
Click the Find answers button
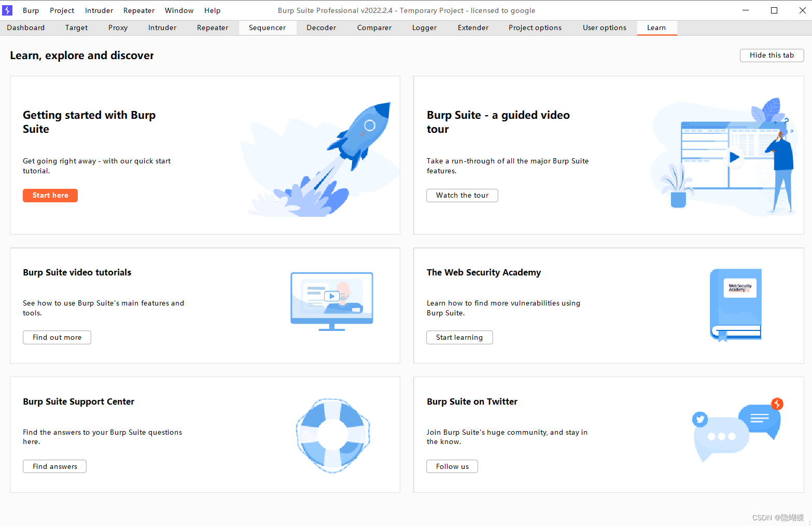(55, 466)
